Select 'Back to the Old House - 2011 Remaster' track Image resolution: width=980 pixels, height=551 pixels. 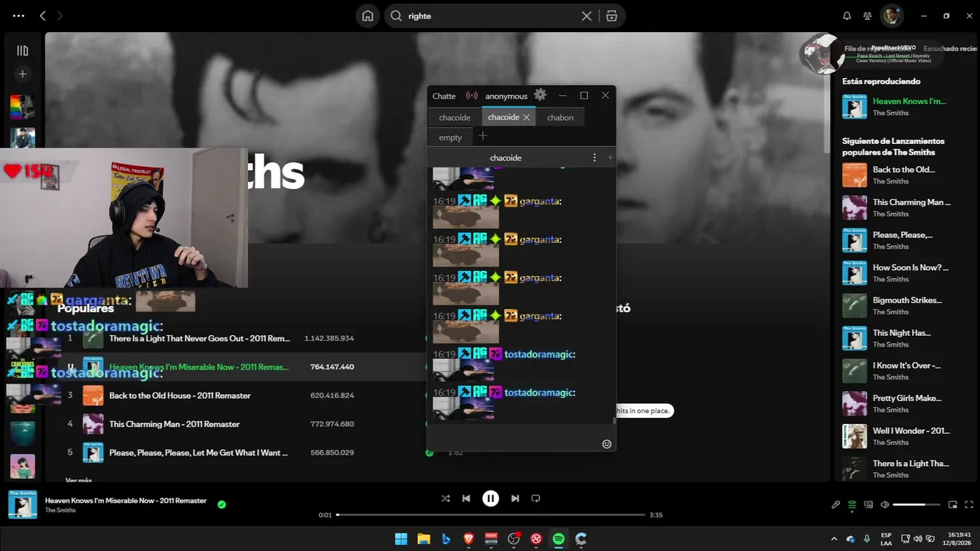[x=180, y=396]
